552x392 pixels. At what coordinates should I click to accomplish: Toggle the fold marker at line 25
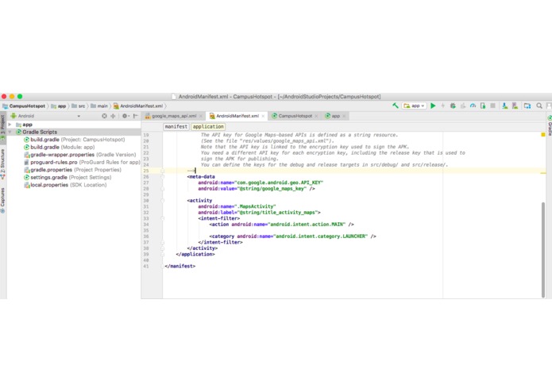[x=162, y=171]
